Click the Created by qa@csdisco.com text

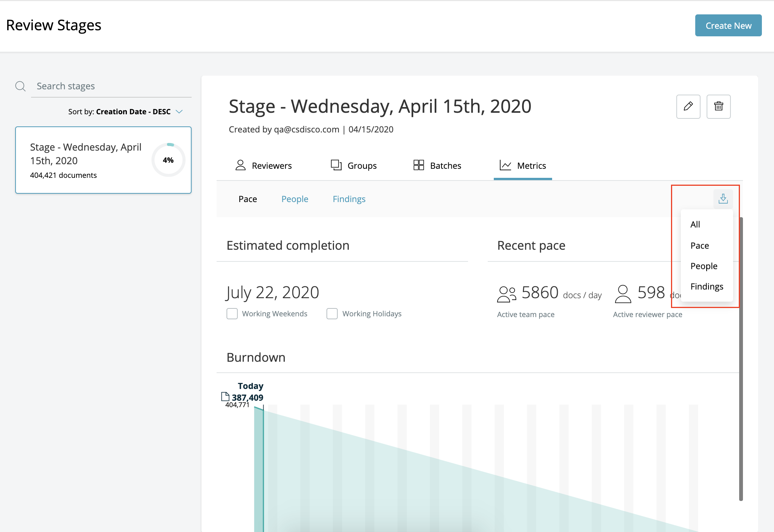(x=284, y=129)
